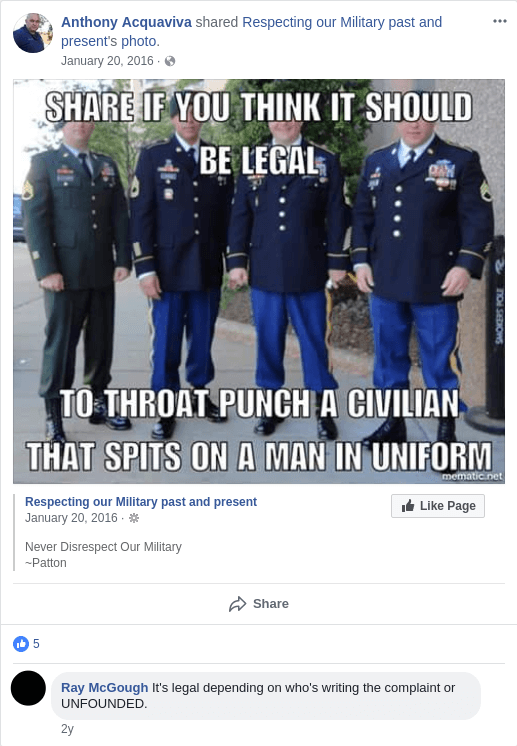Click the share arrow icon
Screen dimensions: 517x746
[x=237, y=604]
